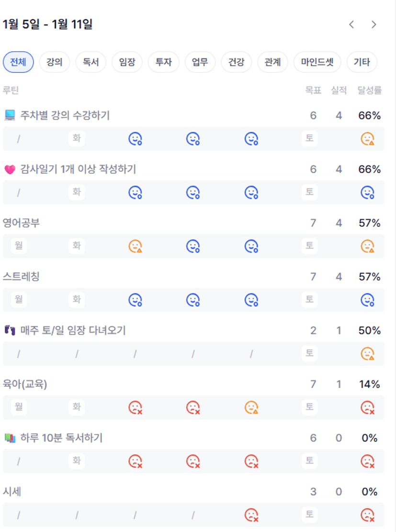Click Friday's red face in 시세 row
Image resolution: width=396 pixels, height=532 pixels.
251,515
